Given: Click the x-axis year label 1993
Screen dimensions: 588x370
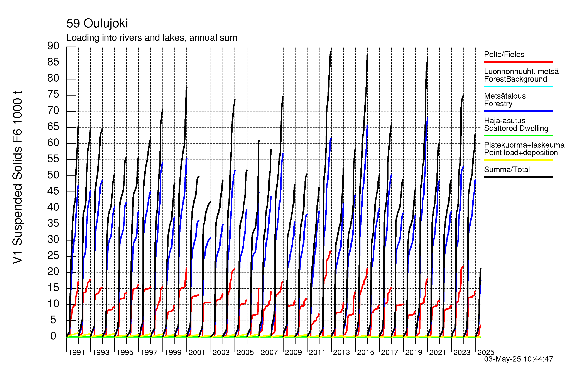Looking at the screenshot, I should (x=101, y=352).
